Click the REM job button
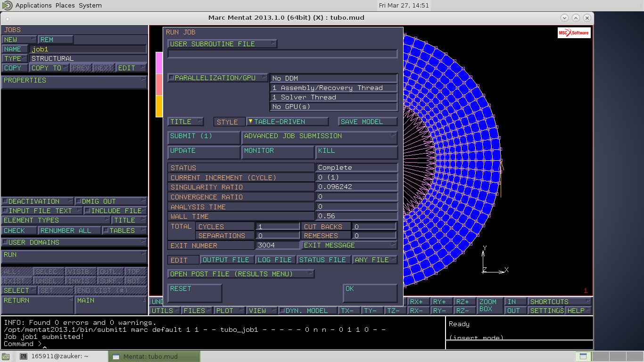The width and height of the screenshot is (644, 362). pyautogui.click(x=56, y=40)
